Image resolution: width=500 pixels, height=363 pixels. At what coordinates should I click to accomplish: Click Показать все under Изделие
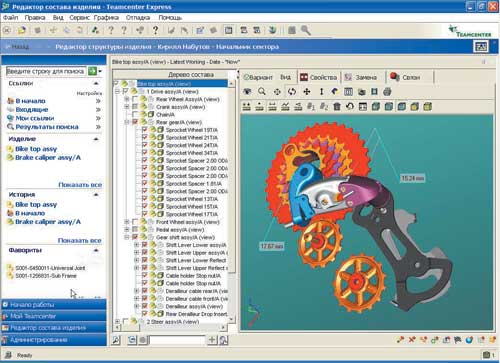tap(80, 185)
